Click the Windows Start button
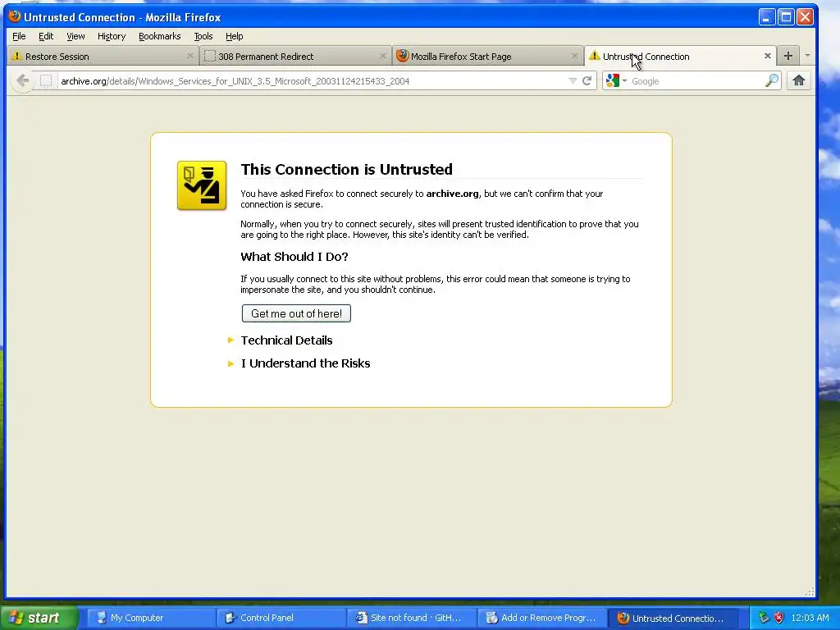 click(39, 618)
